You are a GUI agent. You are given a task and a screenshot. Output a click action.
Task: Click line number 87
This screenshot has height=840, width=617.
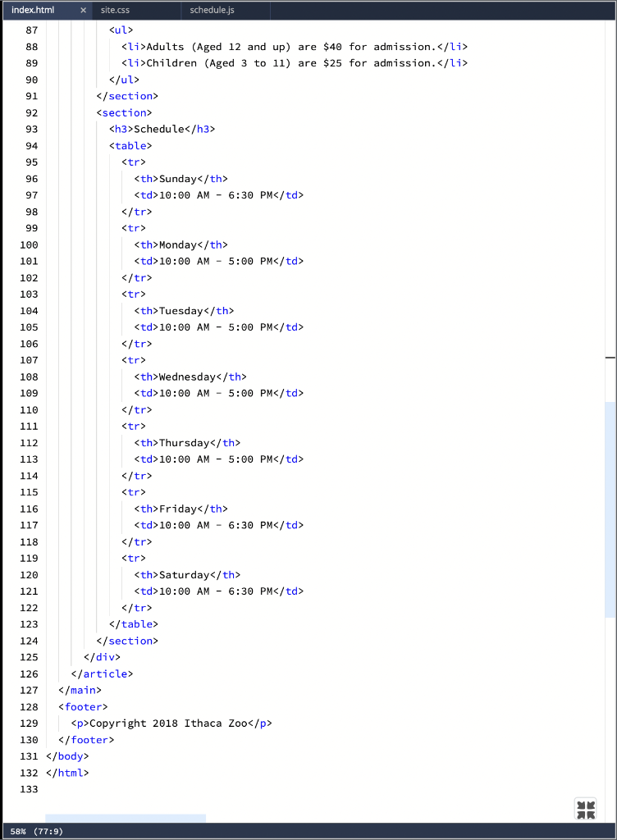pyautogui.click(x=32, y=30)
